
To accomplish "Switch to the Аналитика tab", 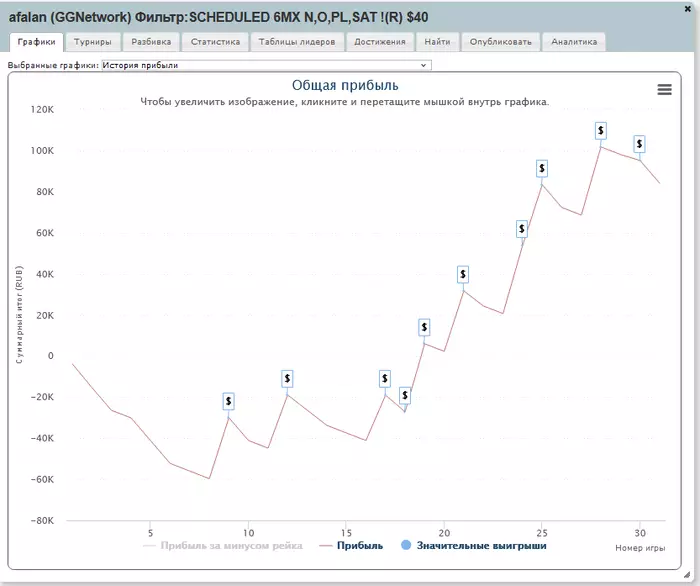I will click(x=574, y=42).
